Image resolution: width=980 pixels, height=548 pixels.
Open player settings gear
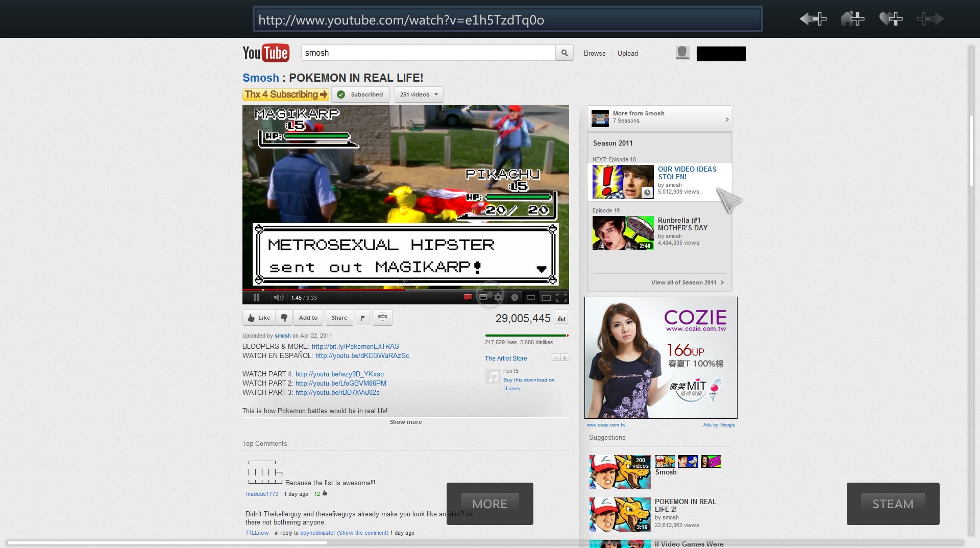point(499,298)
